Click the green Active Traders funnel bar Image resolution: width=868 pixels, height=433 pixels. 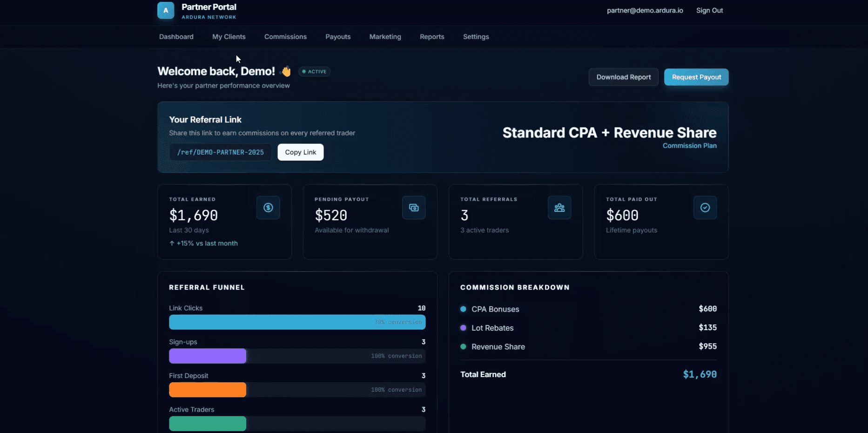click(x=208, y=424)
